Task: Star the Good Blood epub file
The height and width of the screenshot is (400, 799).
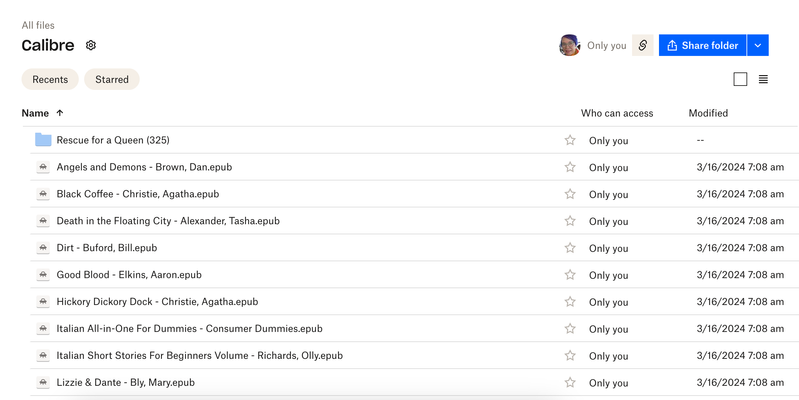Action: pos(570,275)
